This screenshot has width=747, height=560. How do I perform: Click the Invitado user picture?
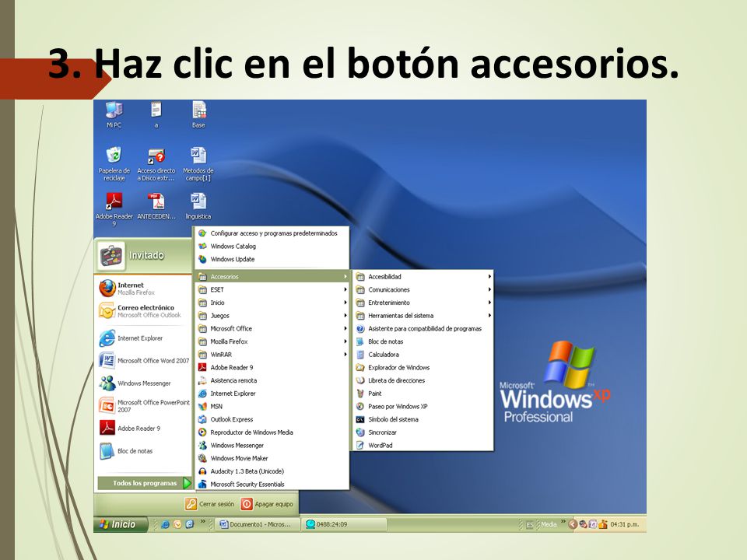click(111, 256)
